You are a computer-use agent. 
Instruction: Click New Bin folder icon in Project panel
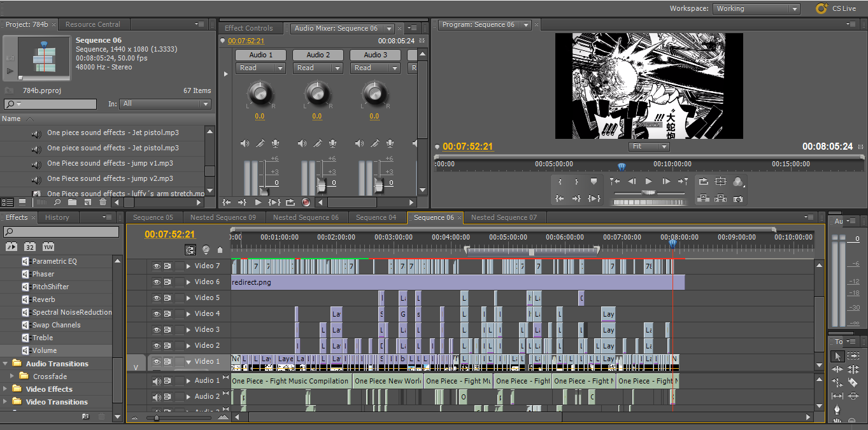pyautogui.click(x=72, y=202)
